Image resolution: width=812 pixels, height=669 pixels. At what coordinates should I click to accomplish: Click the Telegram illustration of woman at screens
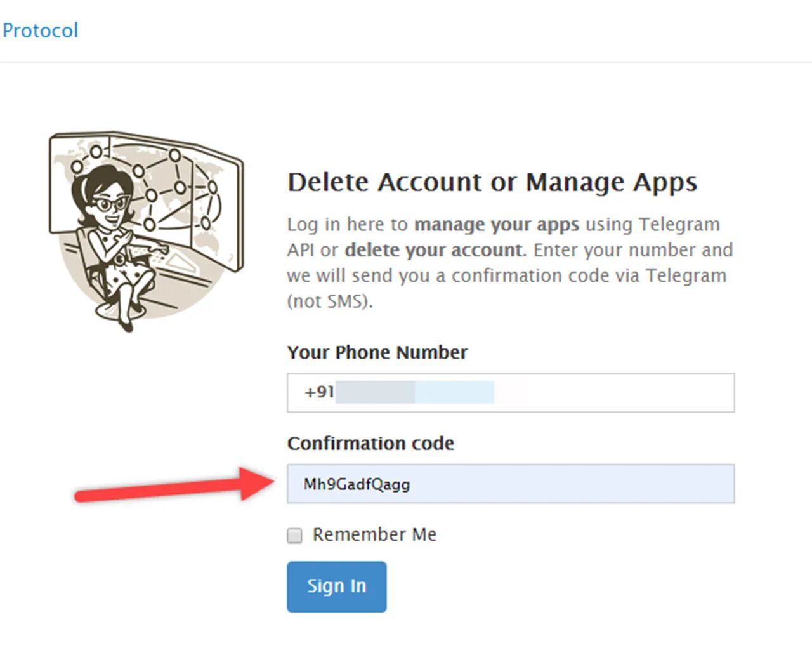click(x=146, y=230)
